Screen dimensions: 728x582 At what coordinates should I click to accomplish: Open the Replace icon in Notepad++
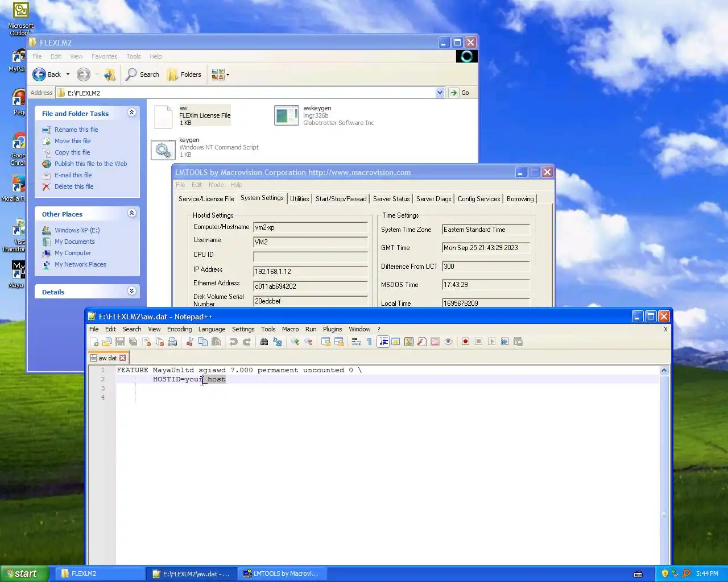277,342
